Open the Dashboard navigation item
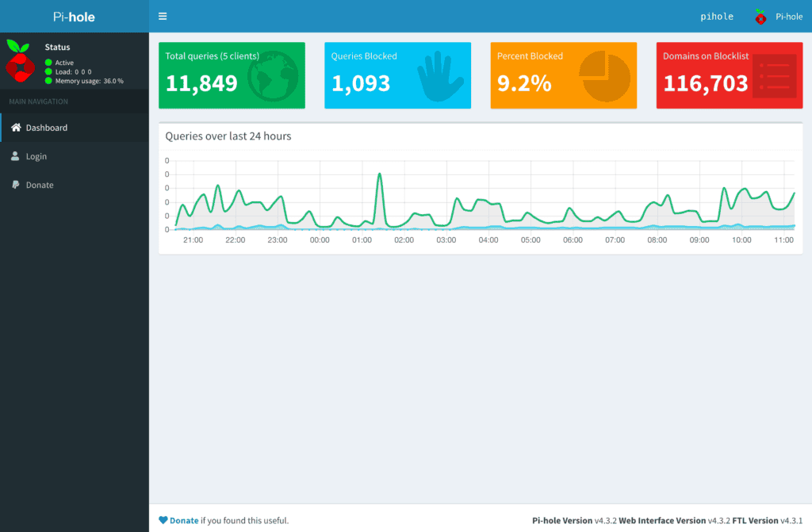 [x=75, y=128]
